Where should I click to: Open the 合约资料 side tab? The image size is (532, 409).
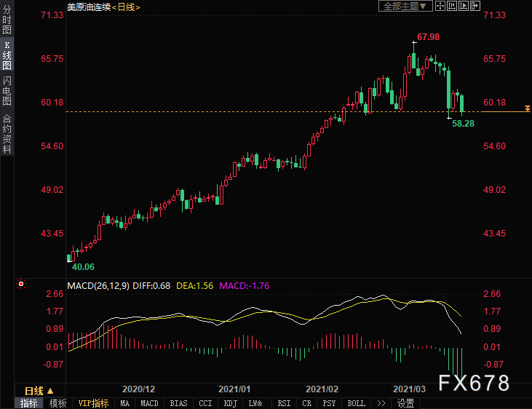(7, 134)
